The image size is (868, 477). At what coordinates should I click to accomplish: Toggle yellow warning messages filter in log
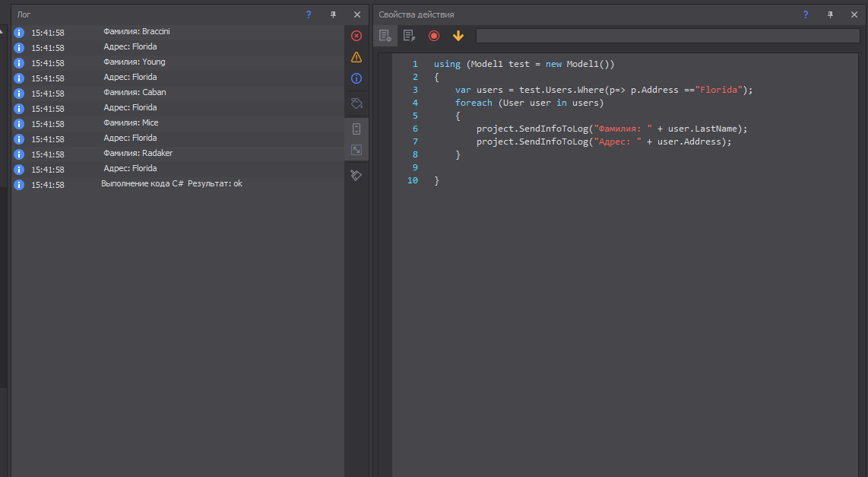click(356, 57)
